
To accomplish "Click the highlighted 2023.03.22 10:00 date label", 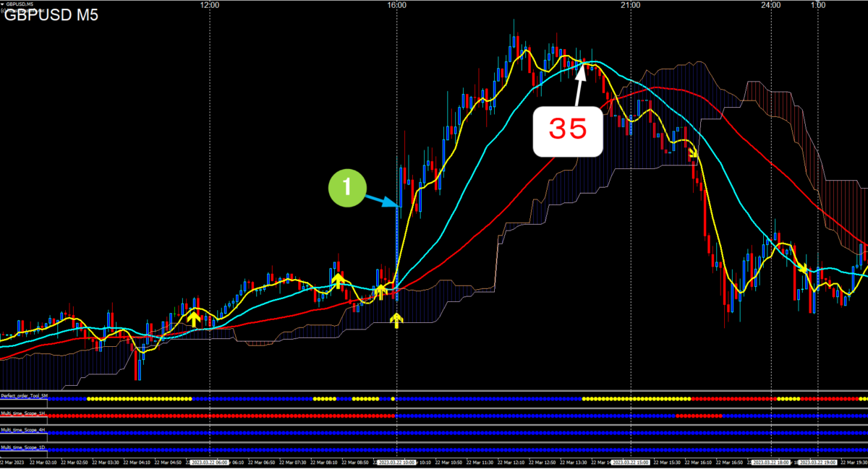I will pos(396,462).
